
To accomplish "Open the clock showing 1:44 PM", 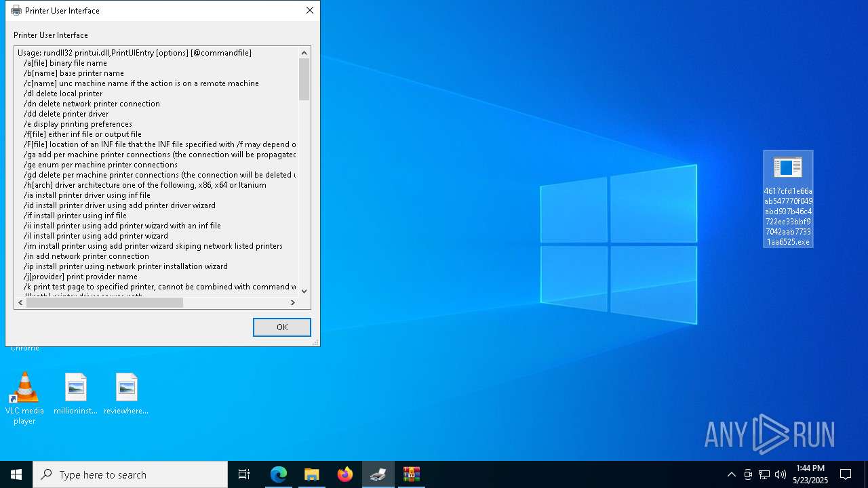I will (x=810, y=474).
